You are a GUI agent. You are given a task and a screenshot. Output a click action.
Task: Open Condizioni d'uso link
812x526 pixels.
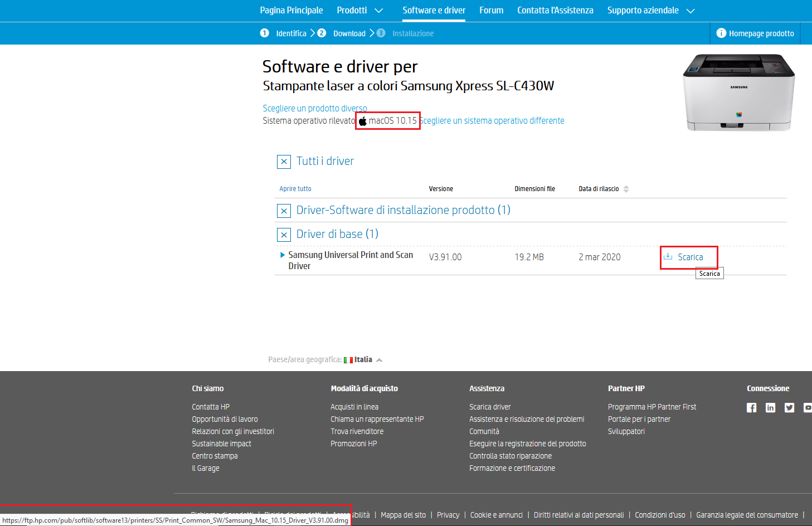click(x=660, y=515)
